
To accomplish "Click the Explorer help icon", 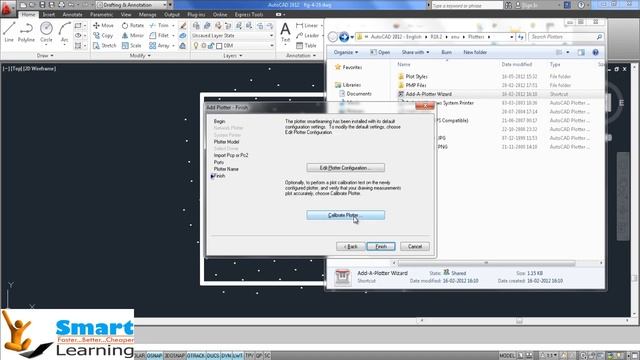I will [x=596, y=52].
